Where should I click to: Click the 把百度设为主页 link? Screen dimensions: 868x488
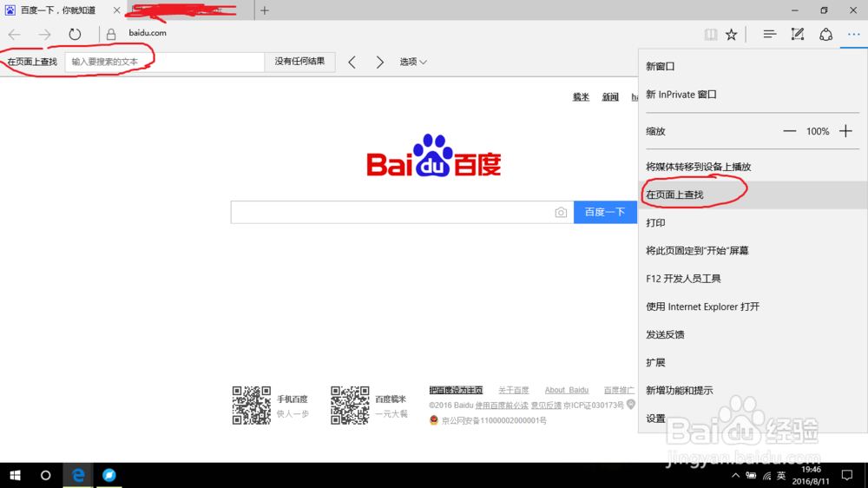pyautogui.click(x=456, y=391)
